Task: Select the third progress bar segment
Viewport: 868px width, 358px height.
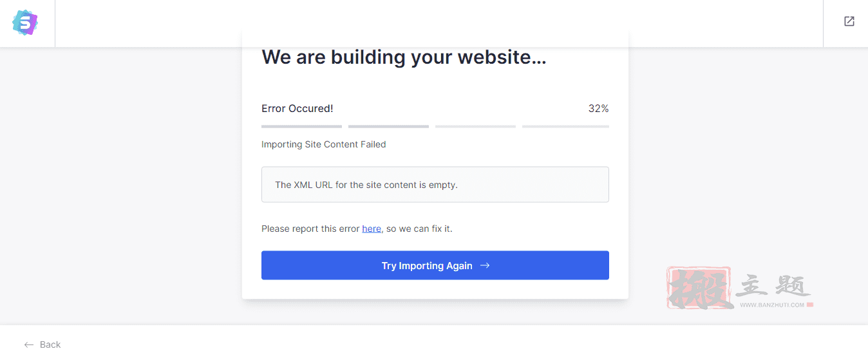Action: (x=475, y=127)
